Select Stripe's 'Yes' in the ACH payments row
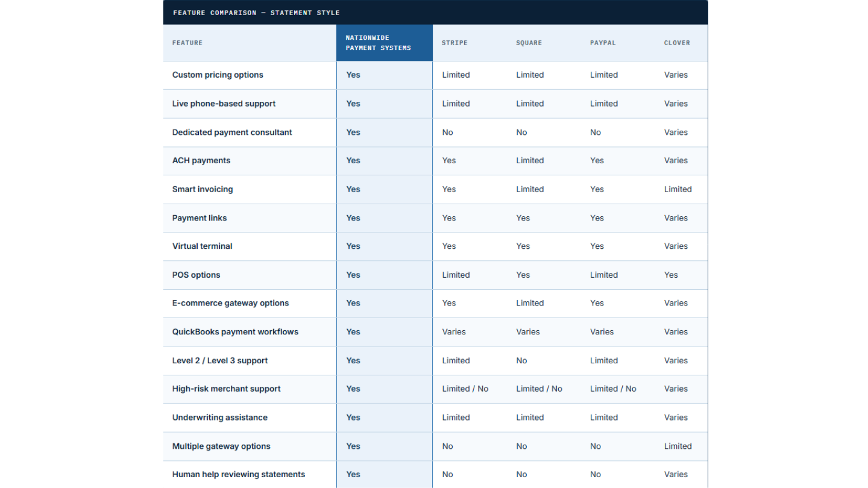868x488 pixels. [x=449, y=160]
